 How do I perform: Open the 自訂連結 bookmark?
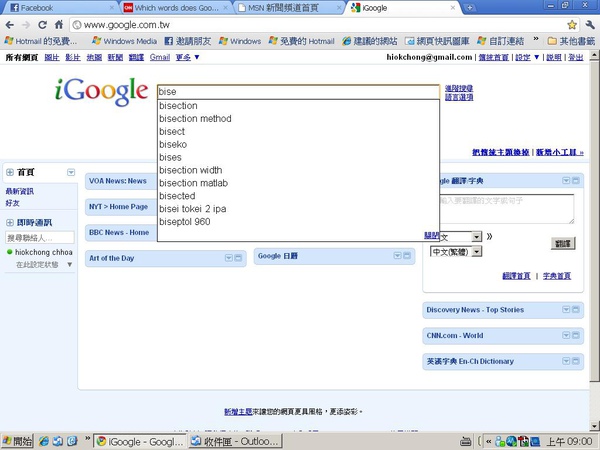pos(501,41)
